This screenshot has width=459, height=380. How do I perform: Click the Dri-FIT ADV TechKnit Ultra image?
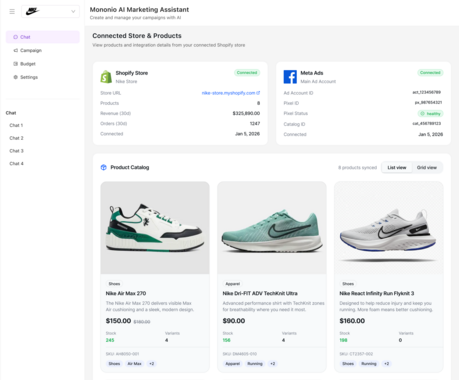click(272, 228)
